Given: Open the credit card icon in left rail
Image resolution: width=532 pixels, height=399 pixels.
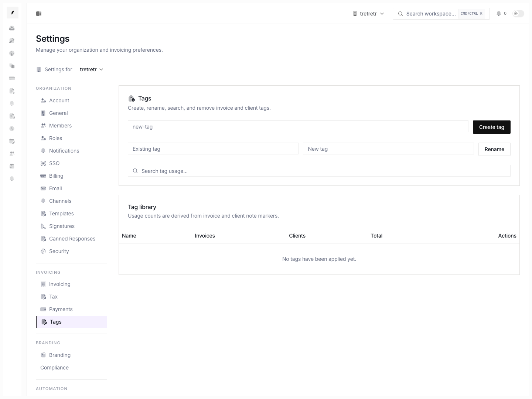Looking at the screenshot, I should (x=12, y=78).
